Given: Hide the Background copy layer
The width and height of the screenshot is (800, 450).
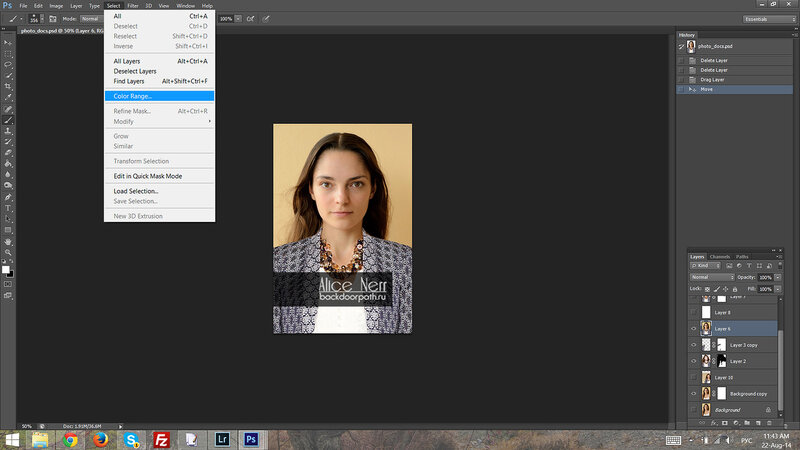Looking at the screenshot, I should 693,394.
